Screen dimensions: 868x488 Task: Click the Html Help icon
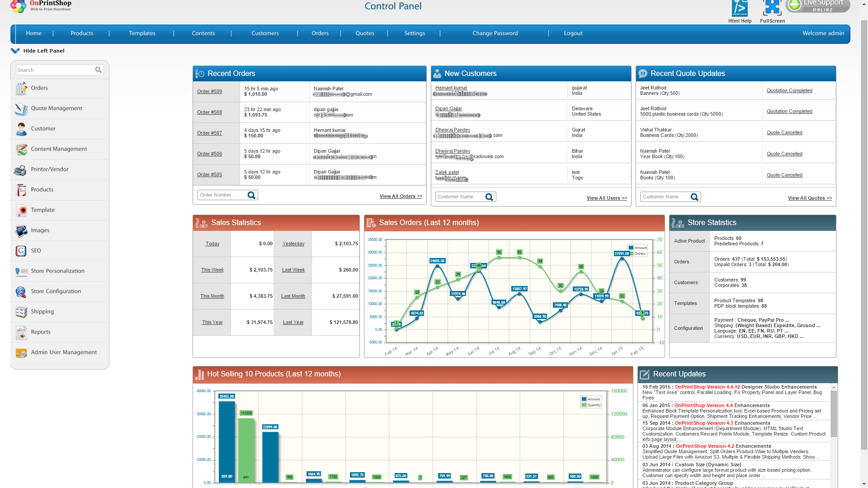pyautogui.click(x=740, y=8)
